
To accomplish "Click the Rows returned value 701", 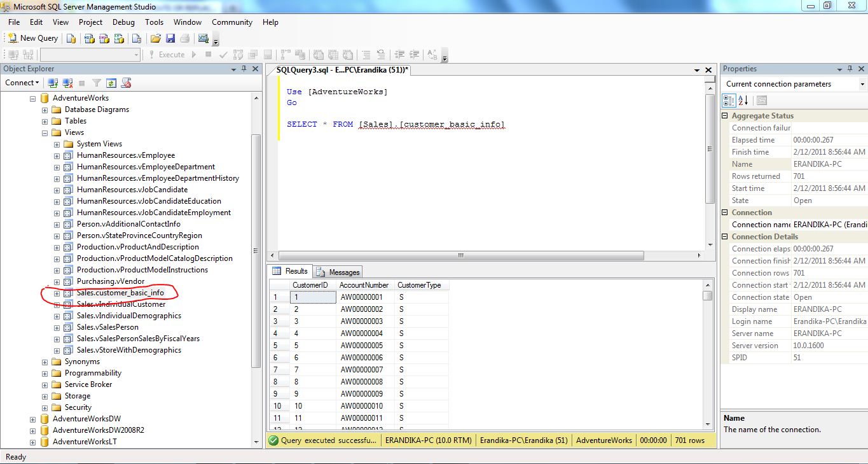I will (x=829, y=176).
